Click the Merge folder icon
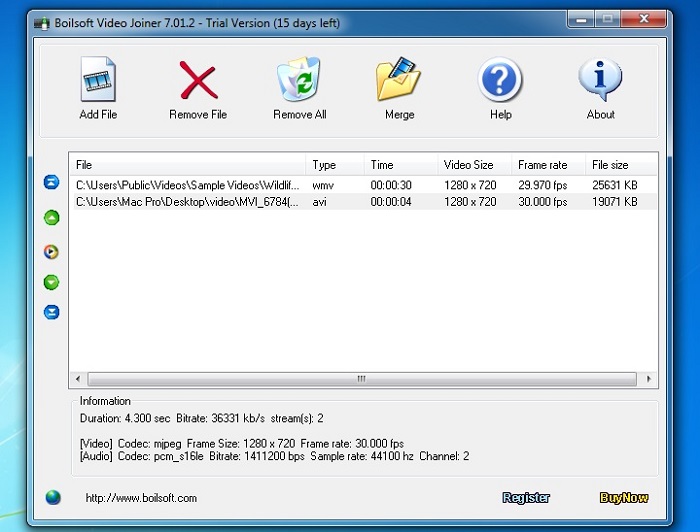This screenshot has width=700, height=532. [399, 80]
